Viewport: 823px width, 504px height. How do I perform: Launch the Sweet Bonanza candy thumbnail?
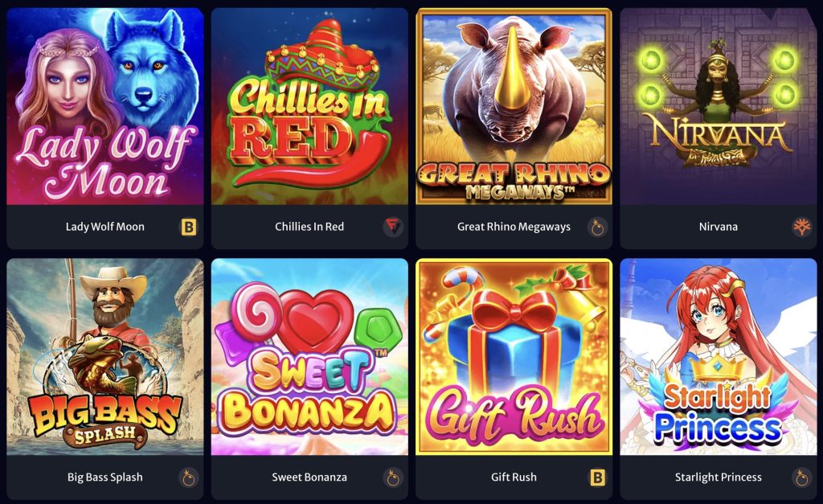[309, 356]
